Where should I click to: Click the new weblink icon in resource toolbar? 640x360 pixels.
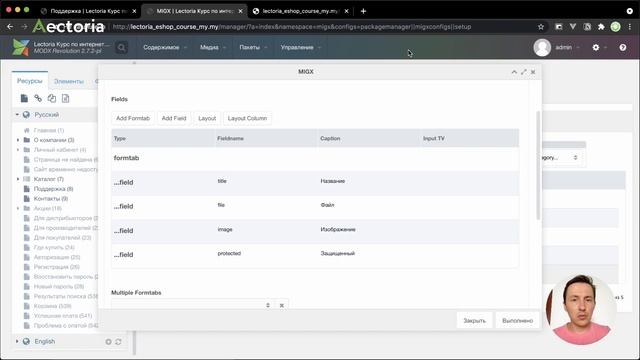(38, 98)
